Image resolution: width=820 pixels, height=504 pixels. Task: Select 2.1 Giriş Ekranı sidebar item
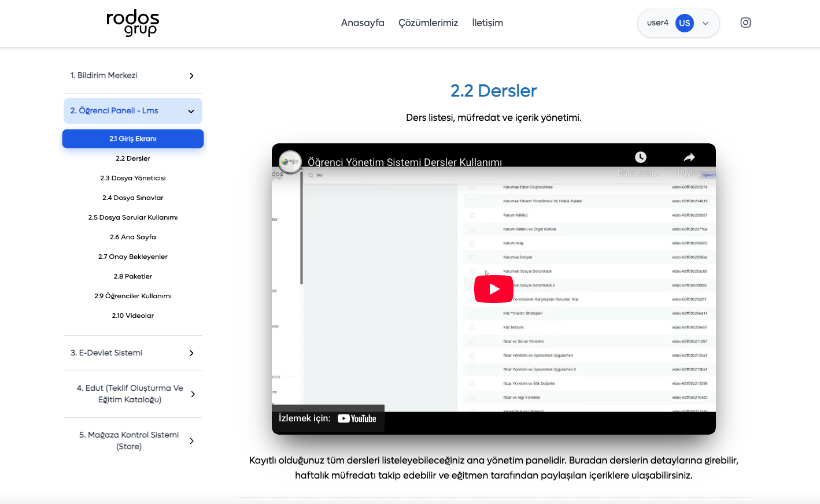click(x=132, y=139)
